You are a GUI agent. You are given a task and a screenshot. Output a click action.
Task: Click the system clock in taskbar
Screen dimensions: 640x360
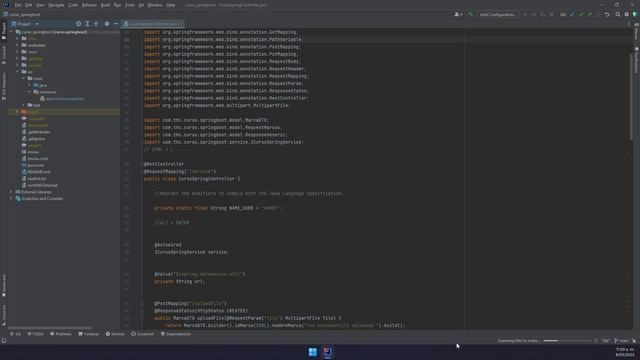pos(624,352)
